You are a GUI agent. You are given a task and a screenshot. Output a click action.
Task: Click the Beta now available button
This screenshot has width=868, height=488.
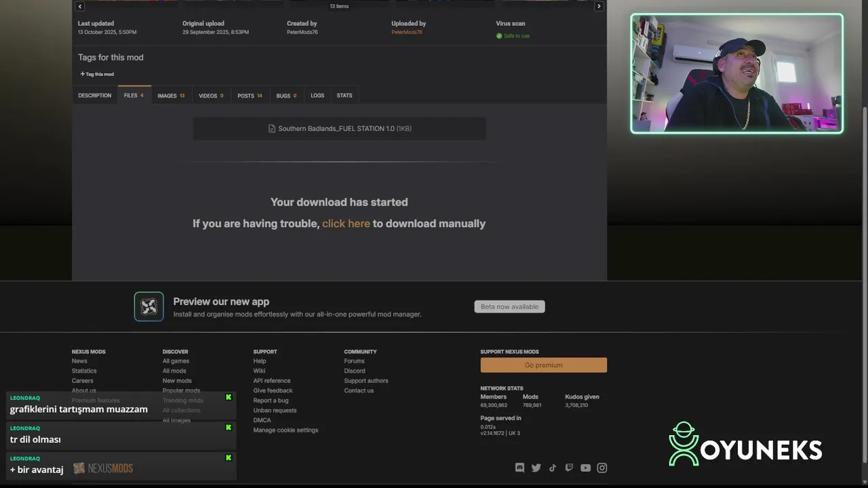click(509, 307)
